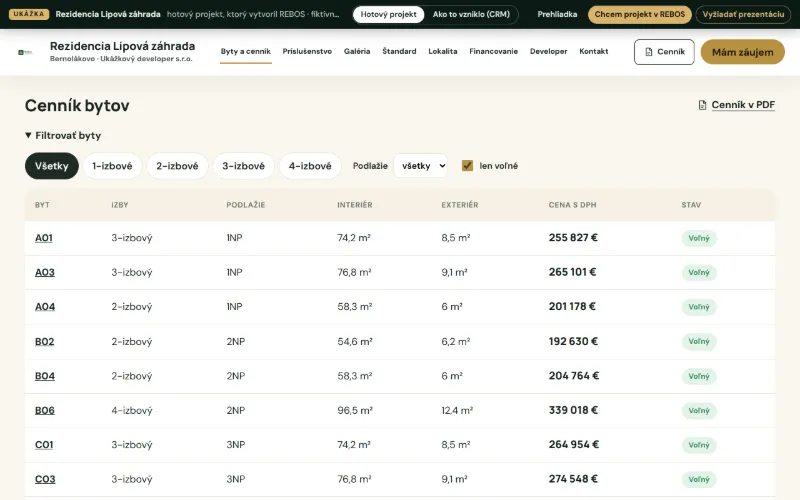Screen dimensions: 800x500
Task: Filter by '4-izbové' apartments
Action: pyautogui.click(x=310, y=166)
